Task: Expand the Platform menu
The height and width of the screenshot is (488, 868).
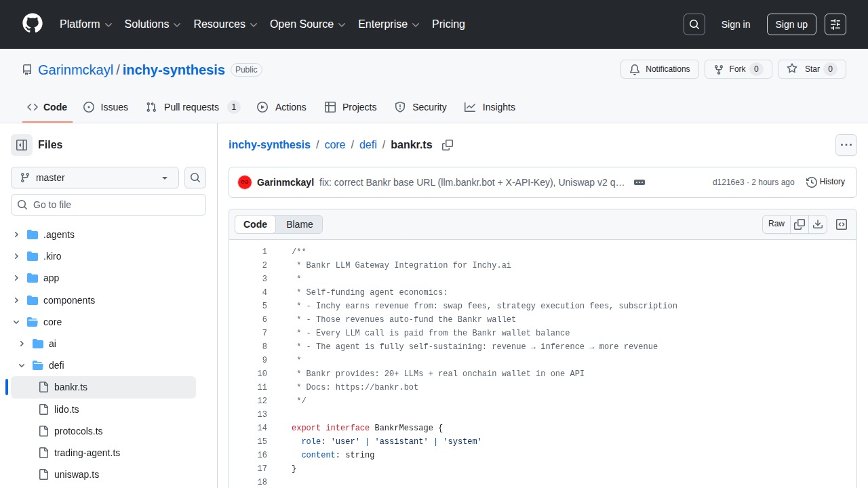Action: point(85,24)
